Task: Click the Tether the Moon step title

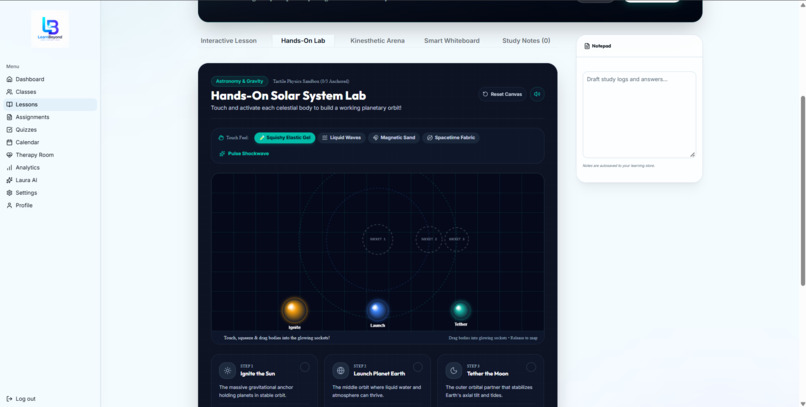Action: [x=488, y=374]
